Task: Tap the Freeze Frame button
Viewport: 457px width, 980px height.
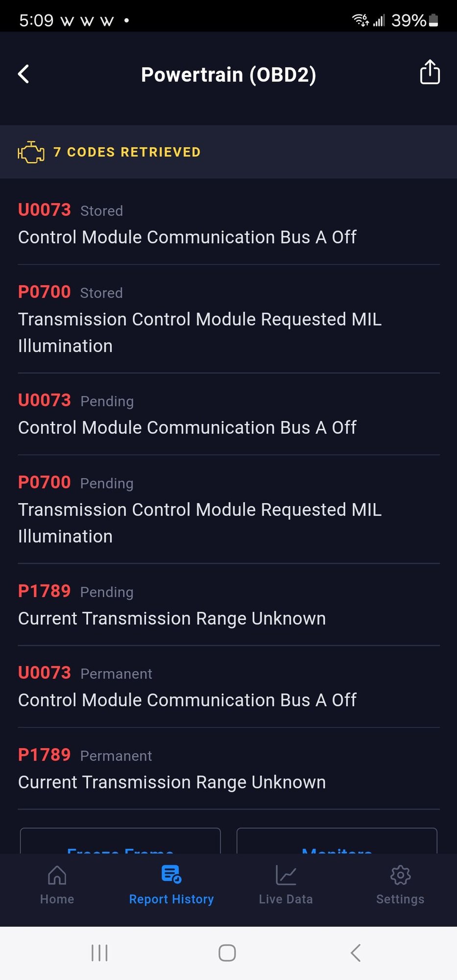Action: pyautogui.click(x=120, y=842)
